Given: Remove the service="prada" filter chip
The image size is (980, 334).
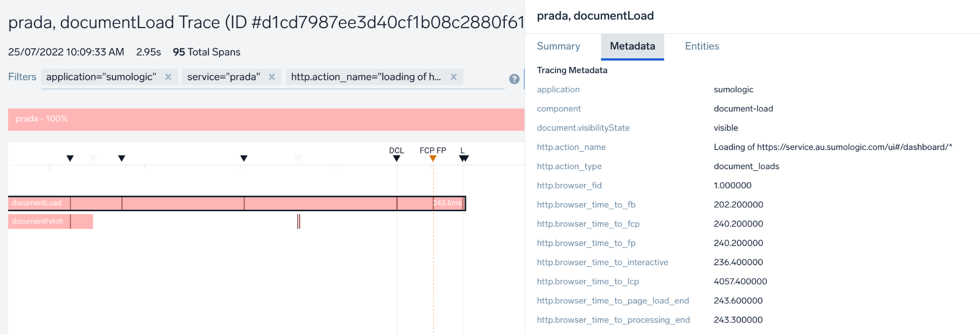Looking at the screenshot, I should (272, 77).
